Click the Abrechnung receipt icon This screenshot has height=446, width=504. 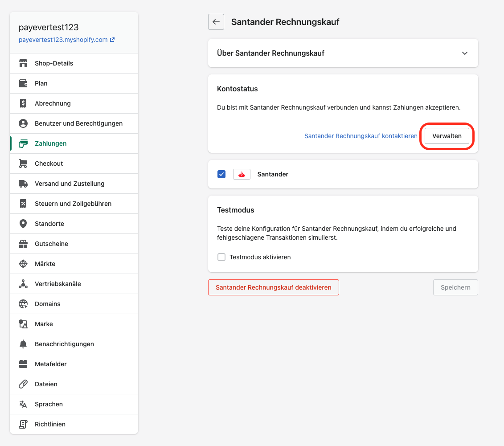click(23, 103)
